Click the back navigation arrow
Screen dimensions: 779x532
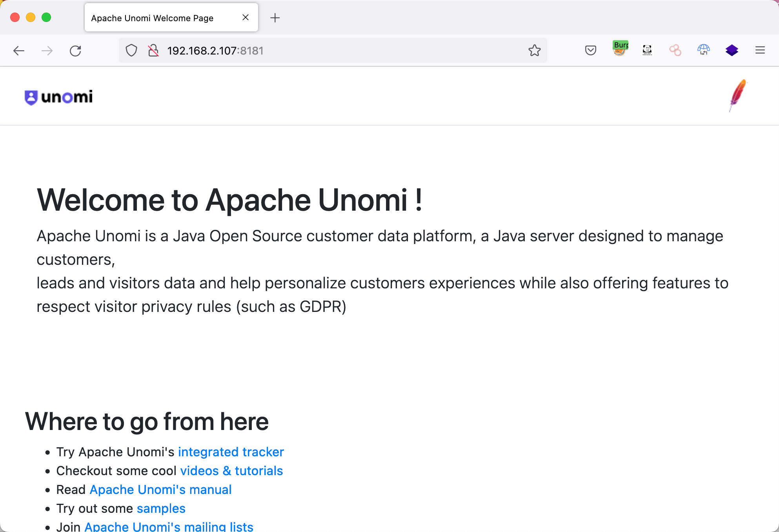click(18, 51)
